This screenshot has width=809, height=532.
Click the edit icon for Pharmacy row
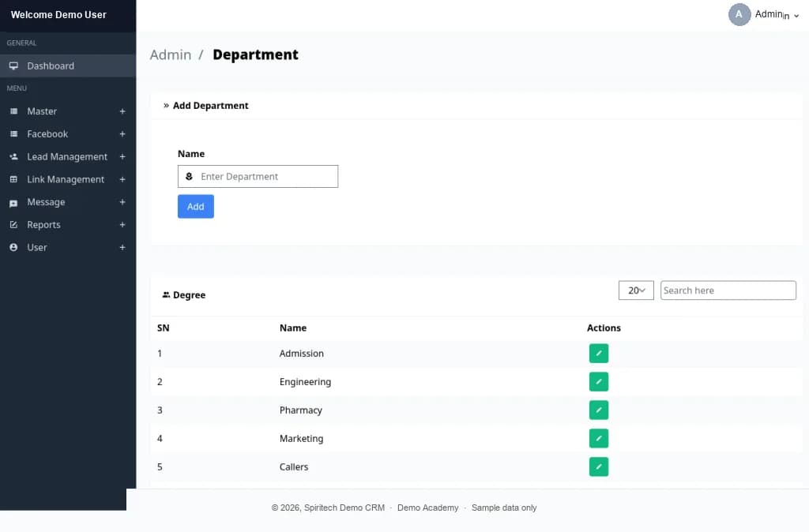[x=599, y=410]
